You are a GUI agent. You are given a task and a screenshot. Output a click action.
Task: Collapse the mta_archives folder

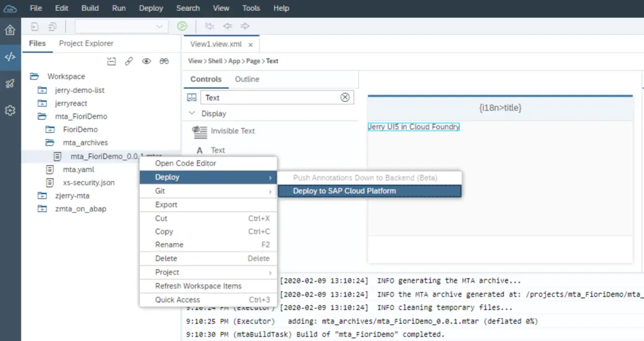pos(50,143)
